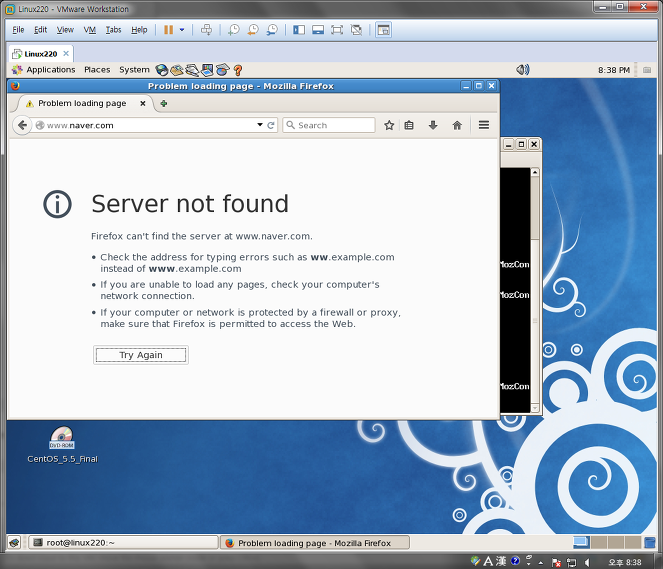Launch presentation app from GNOME panel
663x569 pixels.
[x=207, y=70]
